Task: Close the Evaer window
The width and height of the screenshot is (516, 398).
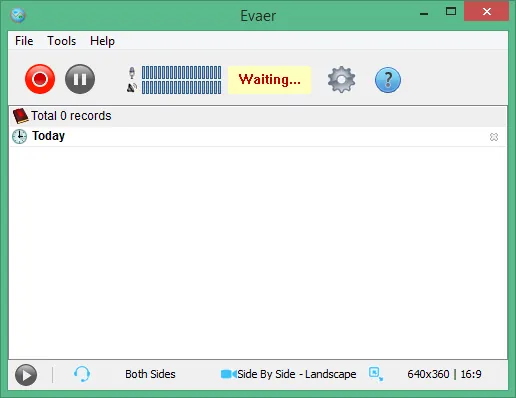Action: click(487, 12)
